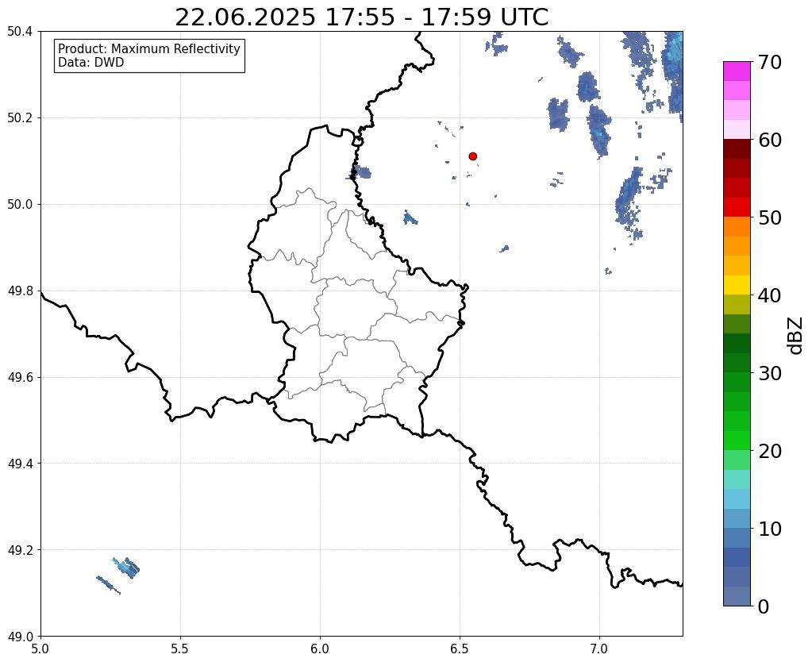Click the colorbar tick label 50

[770, 217]
